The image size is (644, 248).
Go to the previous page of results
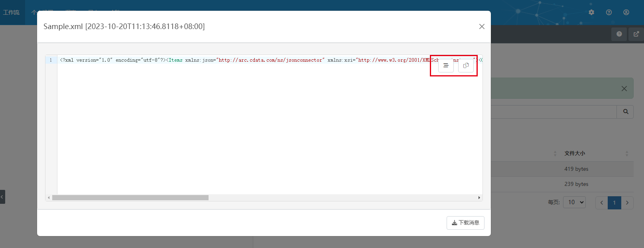point(602,203)
